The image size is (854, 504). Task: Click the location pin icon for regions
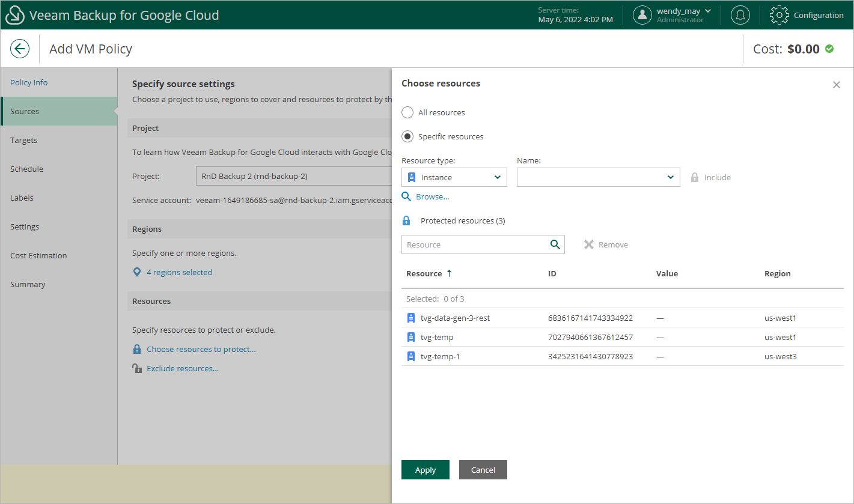tap(137, 272)
